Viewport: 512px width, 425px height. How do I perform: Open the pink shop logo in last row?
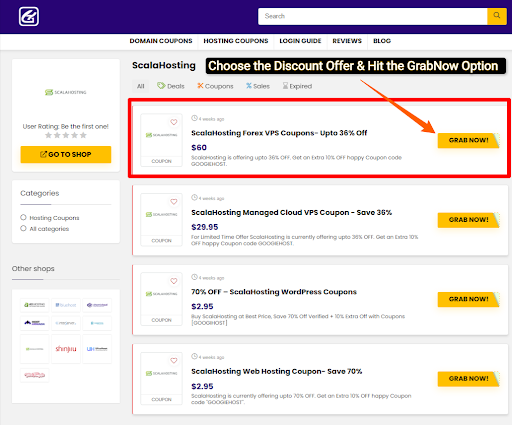pyautogui.click(x=34, y=375)
